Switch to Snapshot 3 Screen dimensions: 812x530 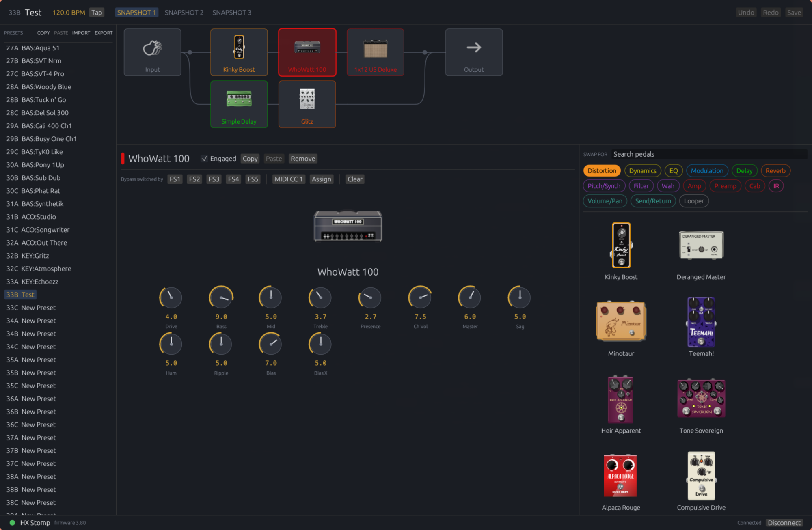(232, 13)
